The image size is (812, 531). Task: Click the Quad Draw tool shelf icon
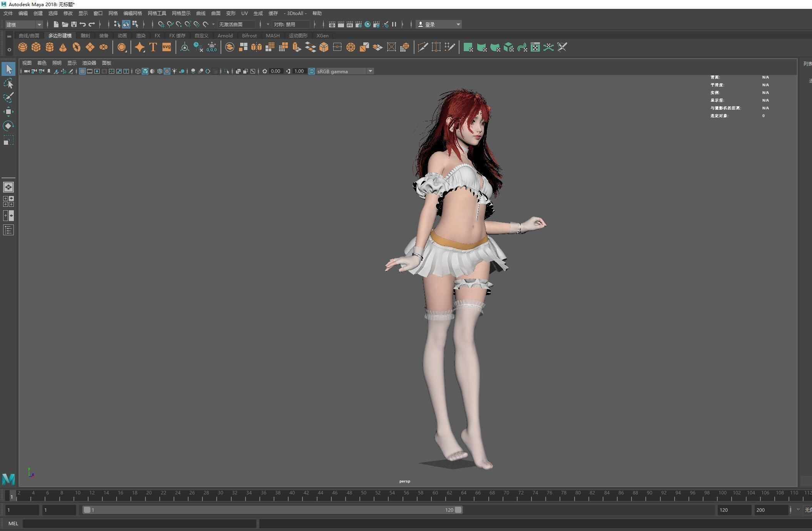[x=449, y=47]
